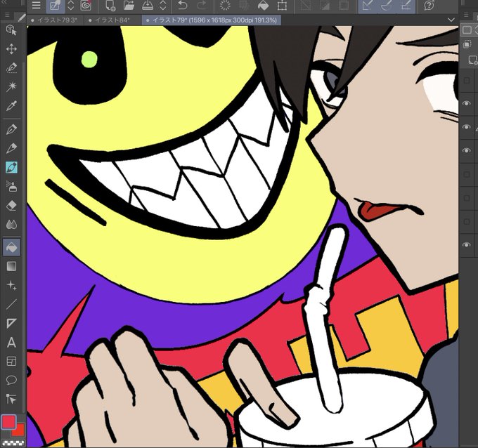Select the Balloon tool

[11, 380]
